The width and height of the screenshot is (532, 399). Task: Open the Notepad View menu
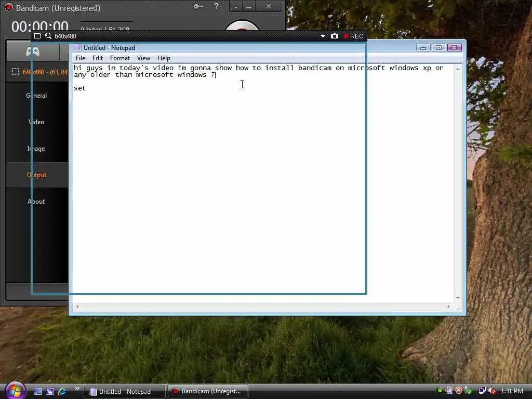pos(143,58)
